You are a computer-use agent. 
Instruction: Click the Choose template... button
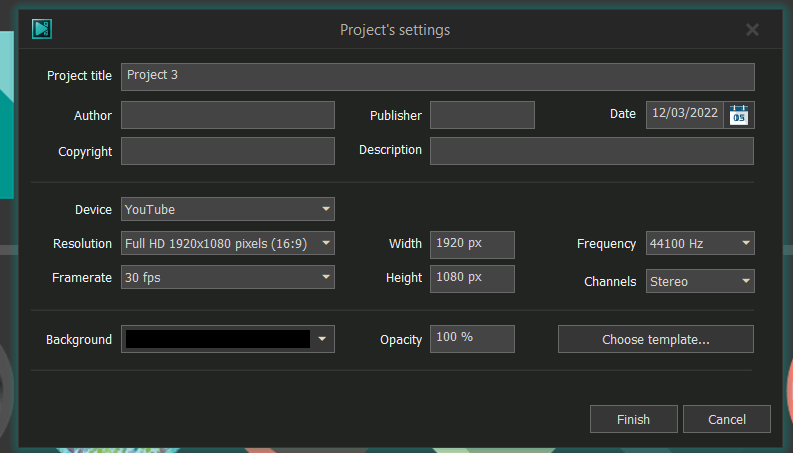pyautogui.click(x=655, y=339)
